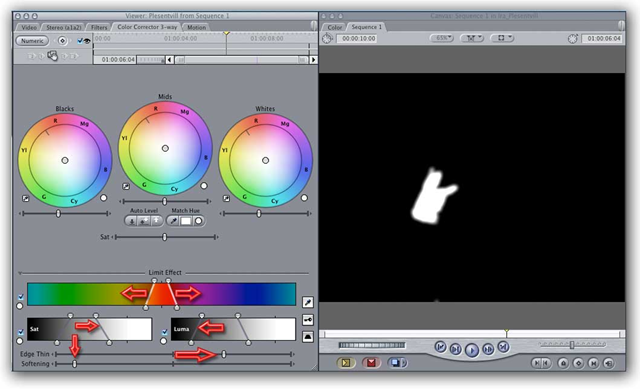This screenshot has height=389, width=640.
Task: Reset the Whites color wheel
Action: (x=304, y=198)
